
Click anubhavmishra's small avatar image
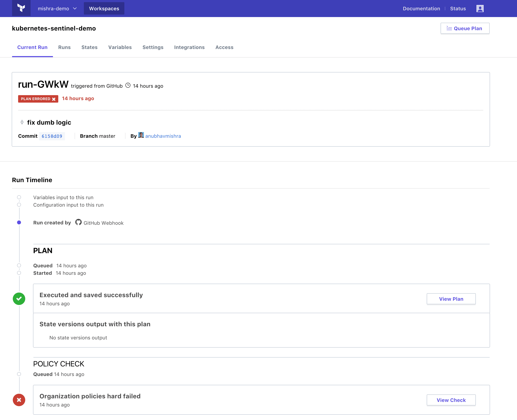tap(141, 135)
